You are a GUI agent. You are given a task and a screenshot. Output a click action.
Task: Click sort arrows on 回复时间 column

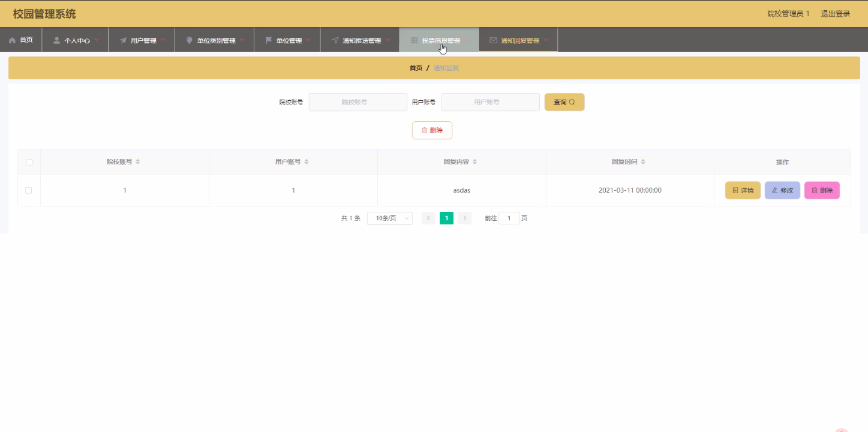click(x=643, y=162)
